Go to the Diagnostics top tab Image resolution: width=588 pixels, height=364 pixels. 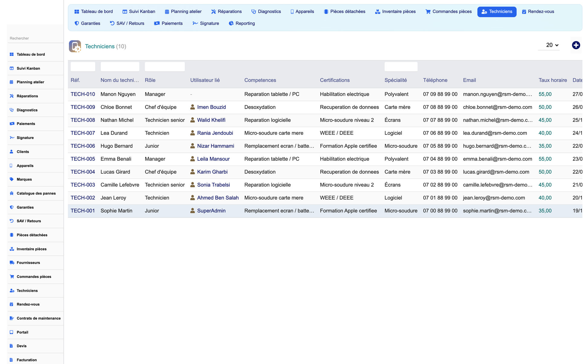coord(266,11)
